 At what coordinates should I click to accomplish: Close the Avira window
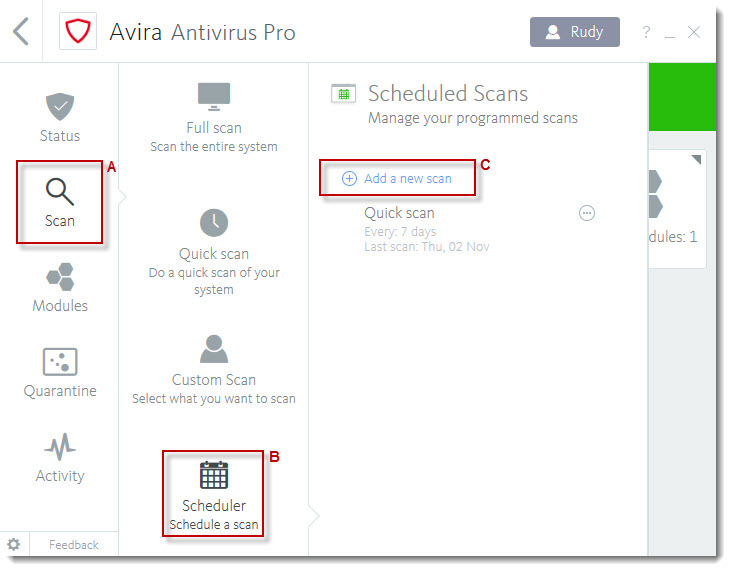(x=694, y=32)
